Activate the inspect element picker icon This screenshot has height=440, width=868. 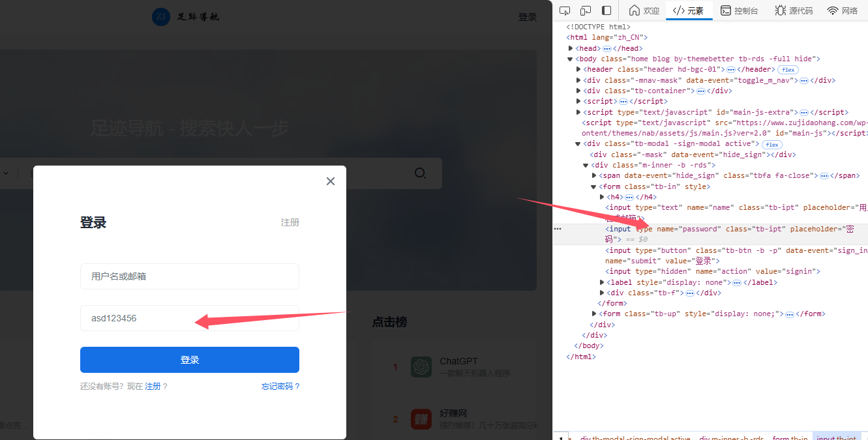(565, 10)
